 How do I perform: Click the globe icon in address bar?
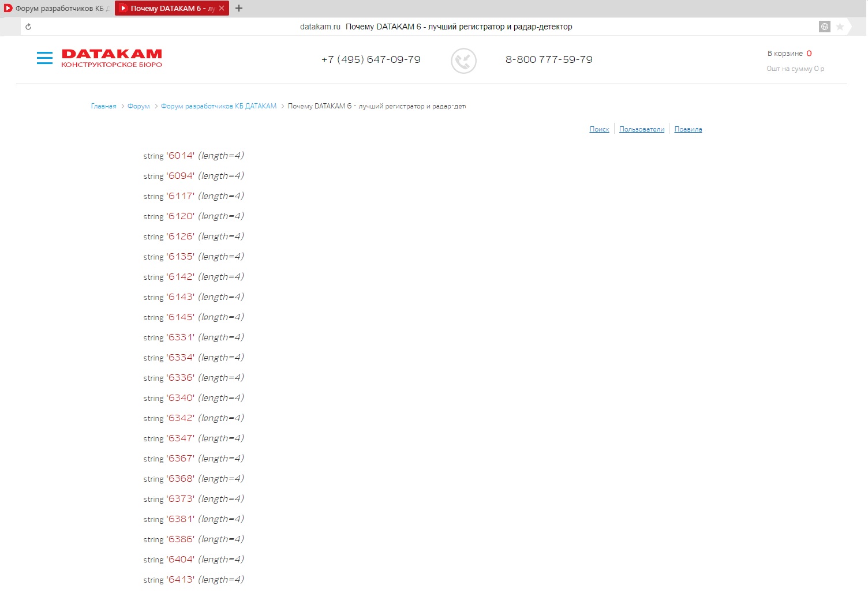pyautogui.click(x=824, y=27)
